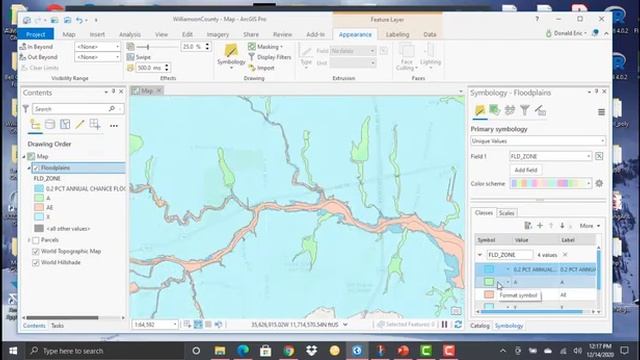This screenshot has height=360, width=640.
Task: Click the AE salmon symbol swatch in classes
Action: tap(489, 294)
